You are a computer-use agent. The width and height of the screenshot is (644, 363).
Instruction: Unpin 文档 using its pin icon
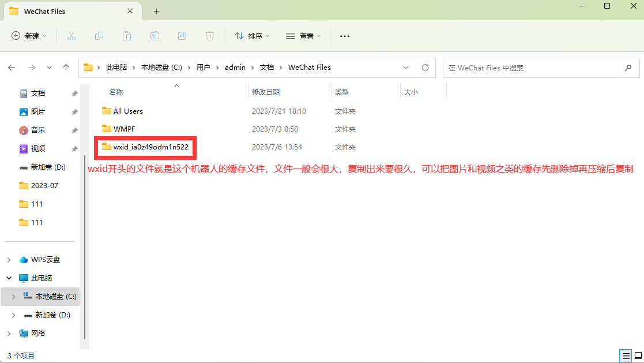[x=74, y=93]
